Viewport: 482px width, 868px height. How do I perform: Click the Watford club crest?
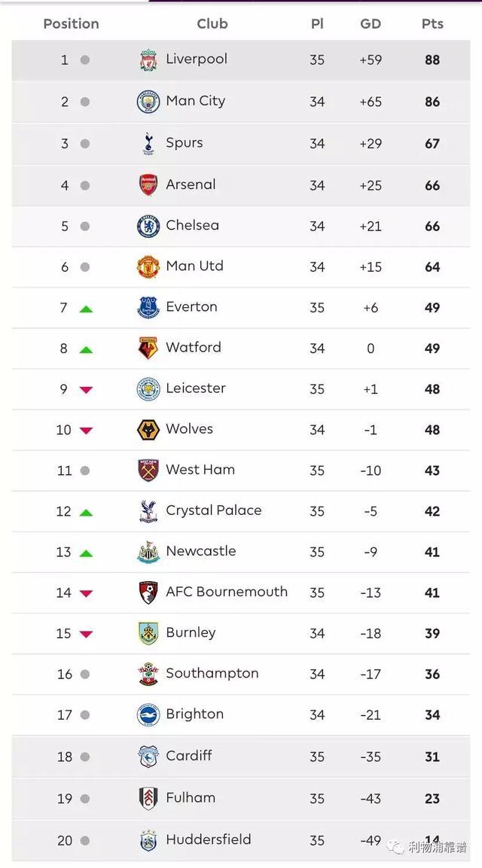coord(148,349)
